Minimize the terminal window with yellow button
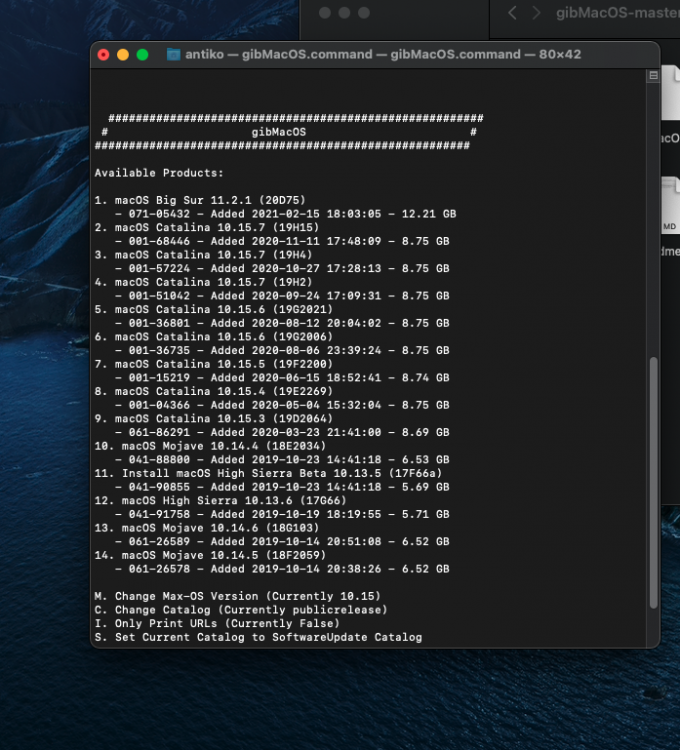This screenshot has height=750, width=680. (123, 55)
